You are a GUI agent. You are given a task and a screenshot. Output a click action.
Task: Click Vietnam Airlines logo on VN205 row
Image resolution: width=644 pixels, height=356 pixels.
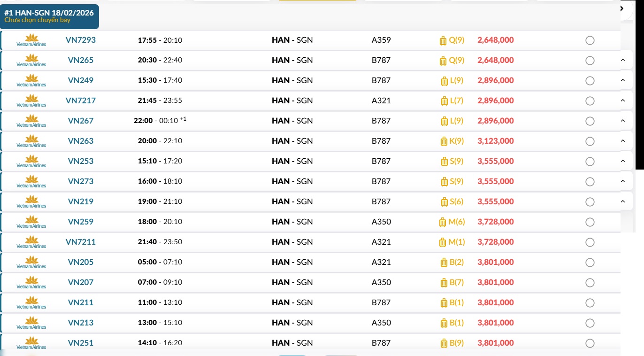(x=31, y=263)
